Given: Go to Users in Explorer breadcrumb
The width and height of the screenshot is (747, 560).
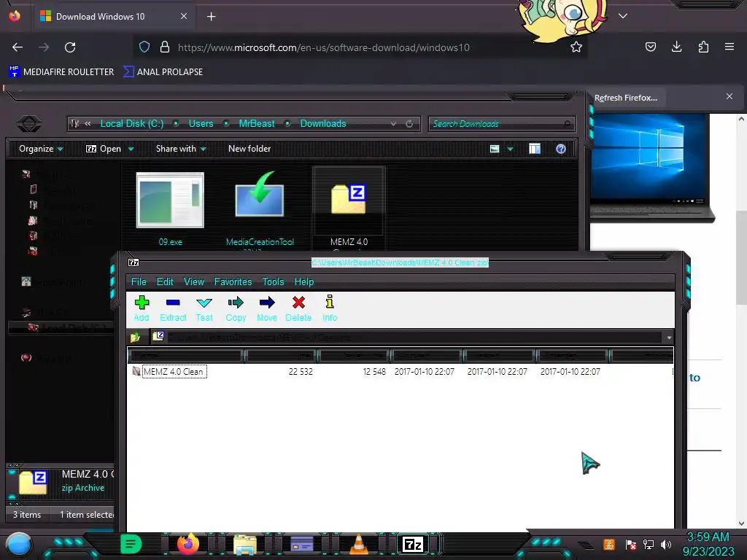Looking at the screenshot, I should pos(201,123).
